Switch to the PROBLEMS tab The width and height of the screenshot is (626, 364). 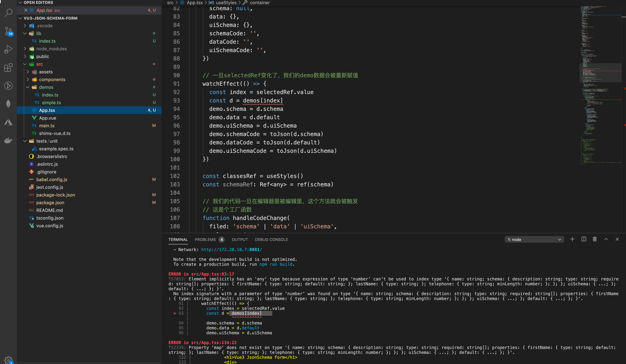point(205,240)
